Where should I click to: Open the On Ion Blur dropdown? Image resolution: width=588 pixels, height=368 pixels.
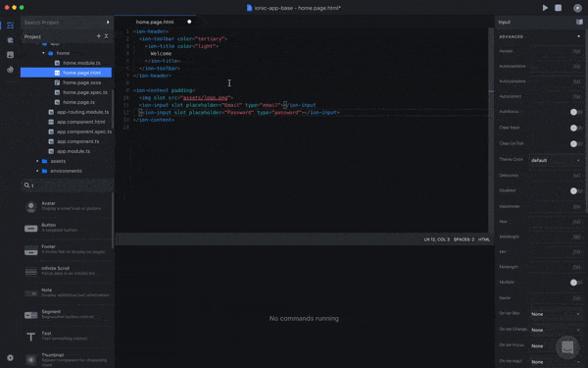[x=556, y=314]
